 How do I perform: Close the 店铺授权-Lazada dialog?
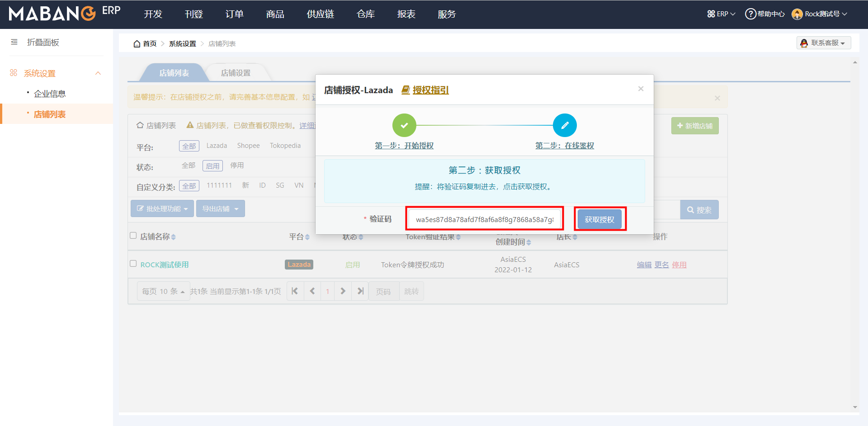641,89
